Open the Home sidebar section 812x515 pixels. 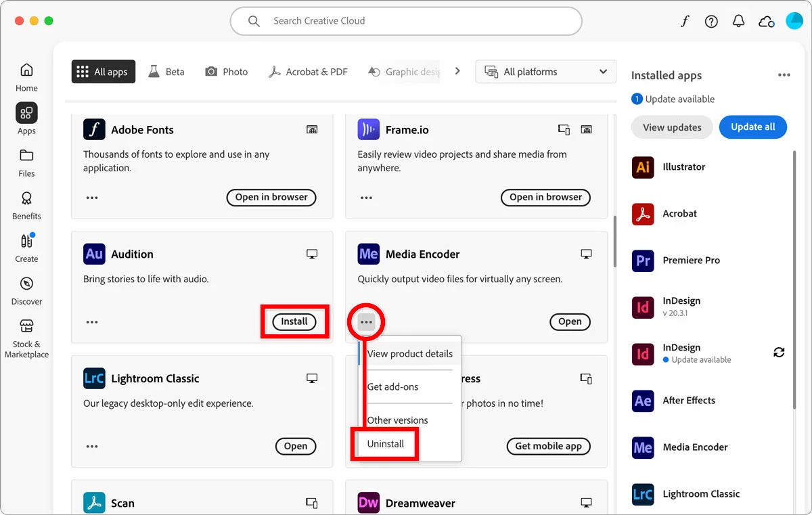26,77
